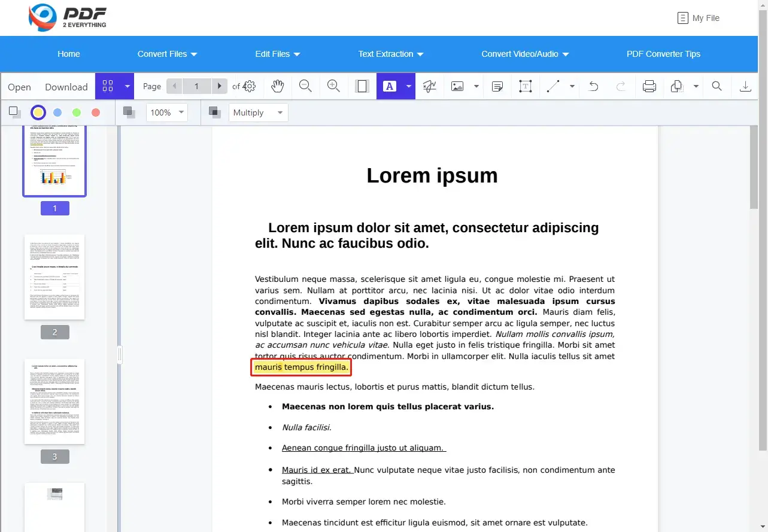
Task: Open the Multiply blend mode dropdown
Action: pyautogui.click(x=259, y=113)
